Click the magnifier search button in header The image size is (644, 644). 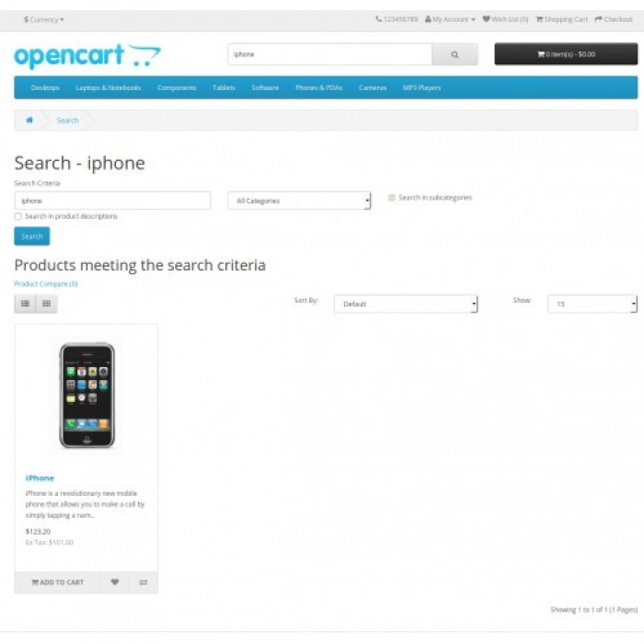454,54
